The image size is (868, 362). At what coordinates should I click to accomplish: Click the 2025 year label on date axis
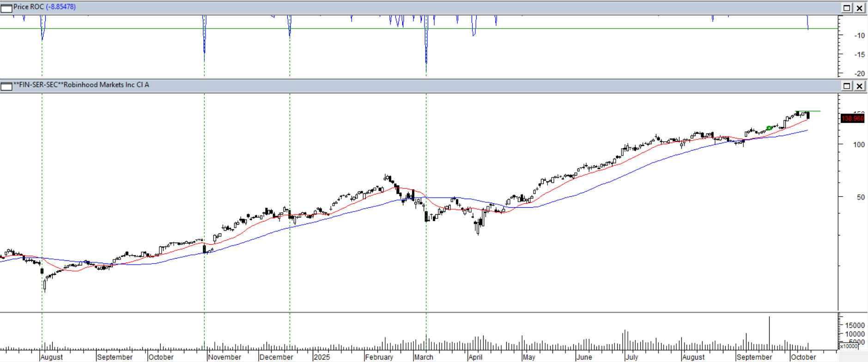[x=322, y=357]
